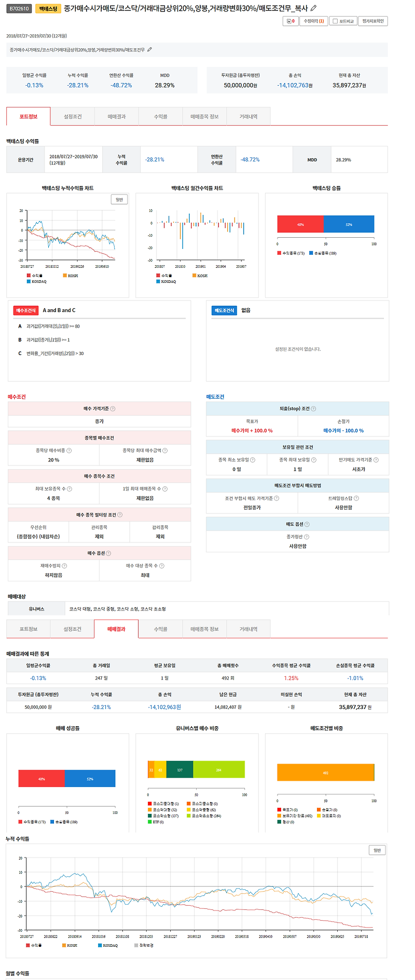Click 총 손익 value -14,102,763원 in summary
The width and height of the screenshot is (415, 980).
point(295,85)
